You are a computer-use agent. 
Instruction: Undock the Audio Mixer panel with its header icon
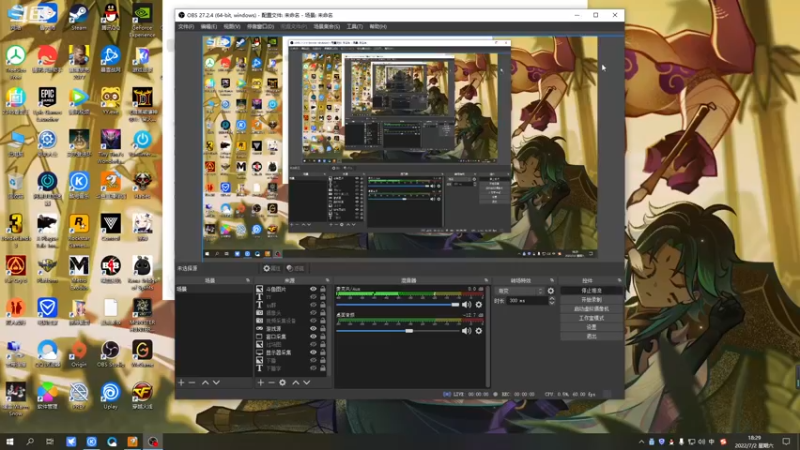coord(486,280)
